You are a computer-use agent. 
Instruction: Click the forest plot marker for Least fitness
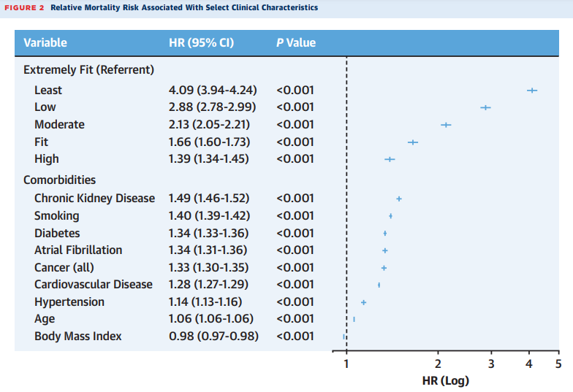point(532,91)
